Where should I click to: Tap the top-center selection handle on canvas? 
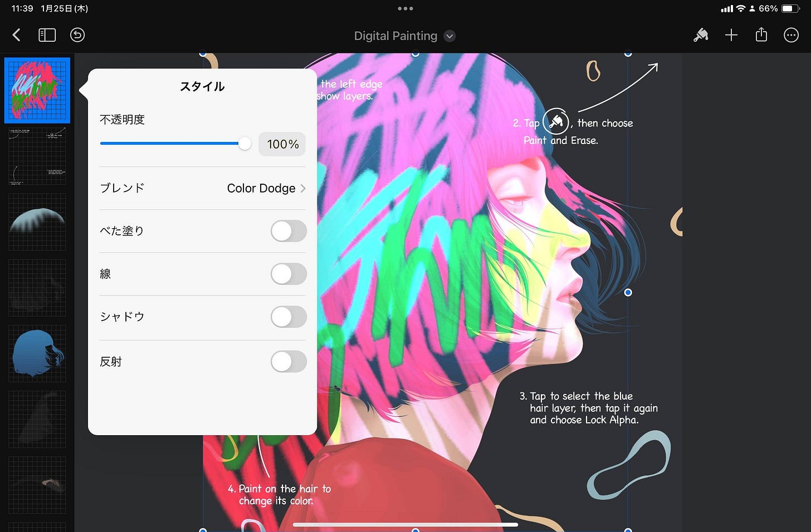(415, 53)
